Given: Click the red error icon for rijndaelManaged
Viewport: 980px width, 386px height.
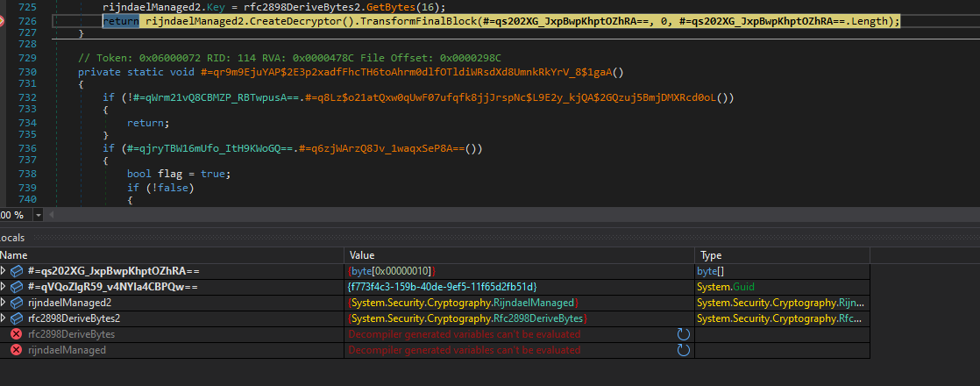Looking at the screenshot, I should pyautogui.click(x=17, y=350).
